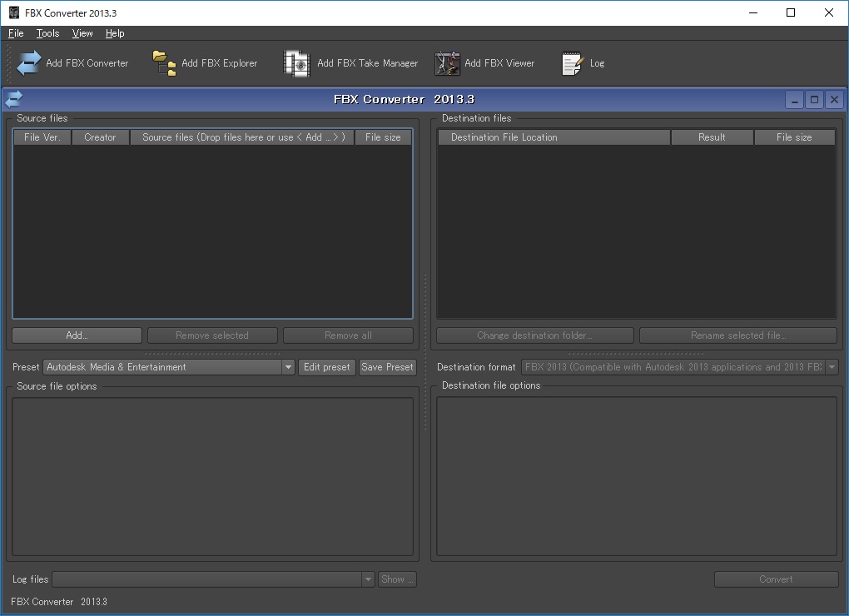Click File size header in Destination files
This screenshot has width=849, height=616.
pos(794,137)
